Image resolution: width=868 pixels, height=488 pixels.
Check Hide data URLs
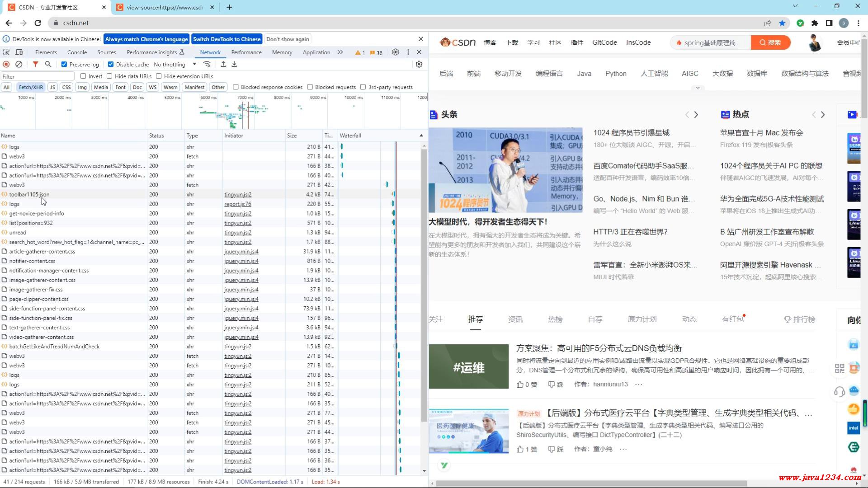[109, 76]
